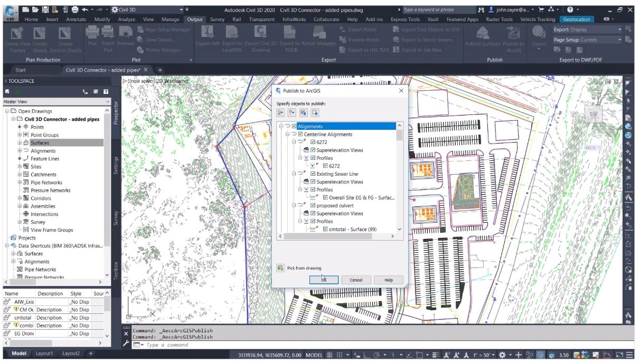Switch to the Layout1 tab

pyautogui.click(x=44, y=353)
